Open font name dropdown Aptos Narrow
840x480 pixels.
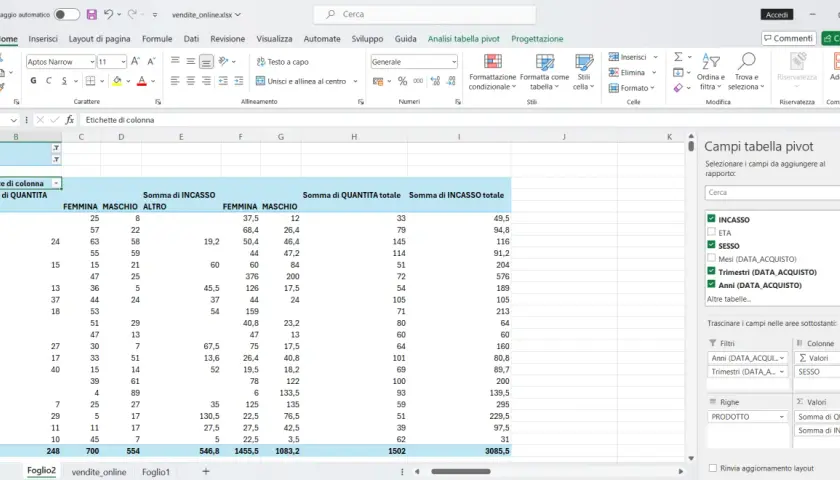pos(92,62)
